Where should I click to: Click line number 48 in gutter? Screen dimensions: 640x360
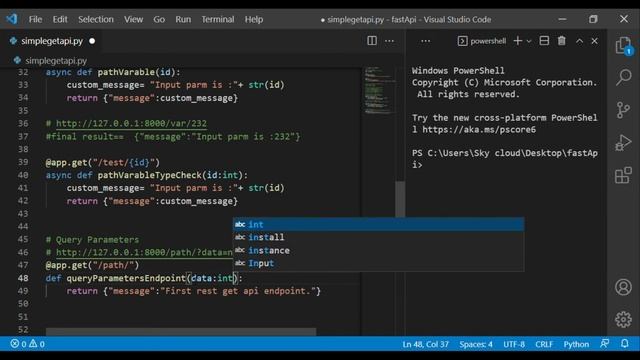23,278
